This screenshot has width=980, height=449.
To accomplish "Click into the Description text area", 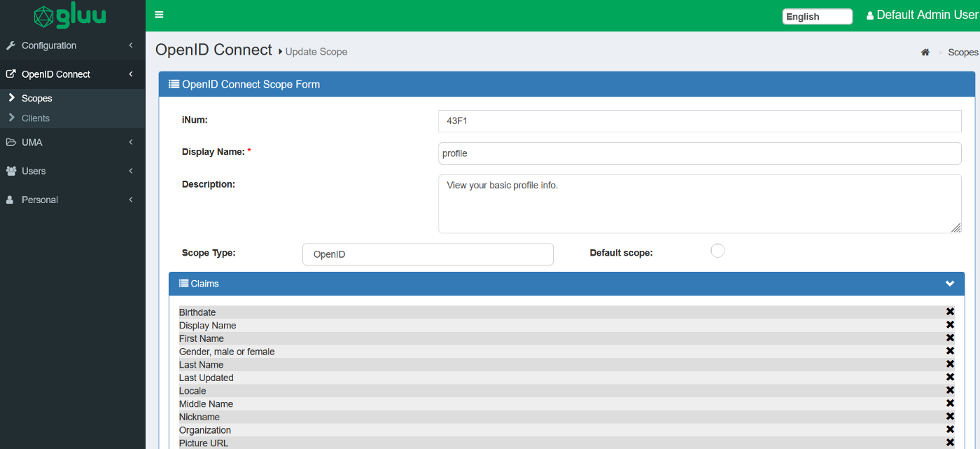I will tap(700, 204).
